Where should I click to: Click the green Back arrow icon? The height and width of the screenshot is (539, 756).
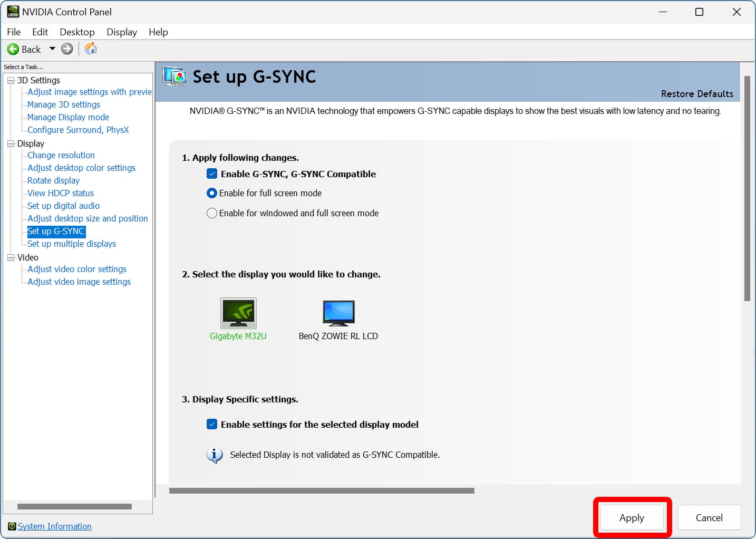(13, 49)
